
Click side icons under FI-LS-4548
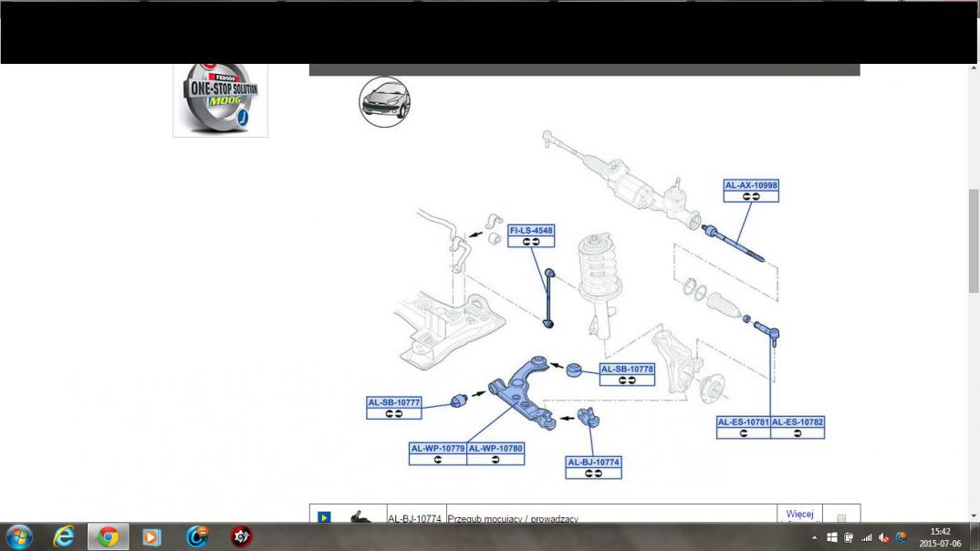(x=531, y=241)
